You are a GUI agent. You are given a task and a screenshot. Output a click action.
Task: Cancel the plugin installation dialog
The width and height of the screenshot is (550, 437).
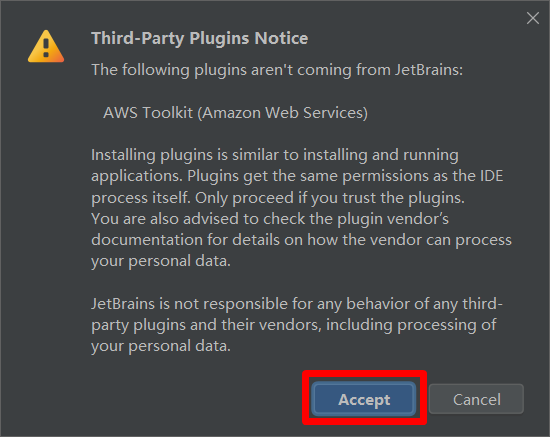click(x=476, y=399)
